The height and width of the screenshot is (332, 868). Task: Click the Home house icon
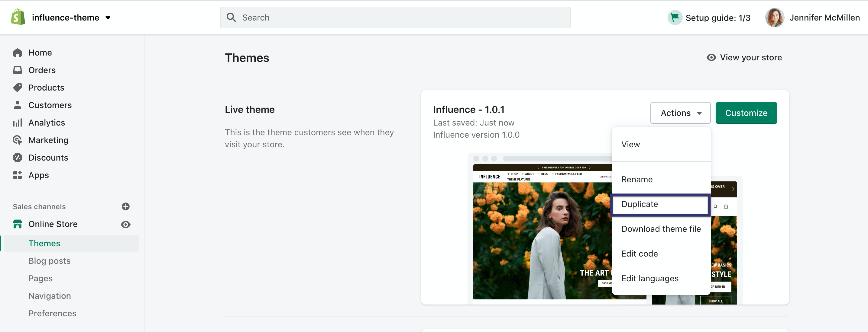tap(18, 53)
